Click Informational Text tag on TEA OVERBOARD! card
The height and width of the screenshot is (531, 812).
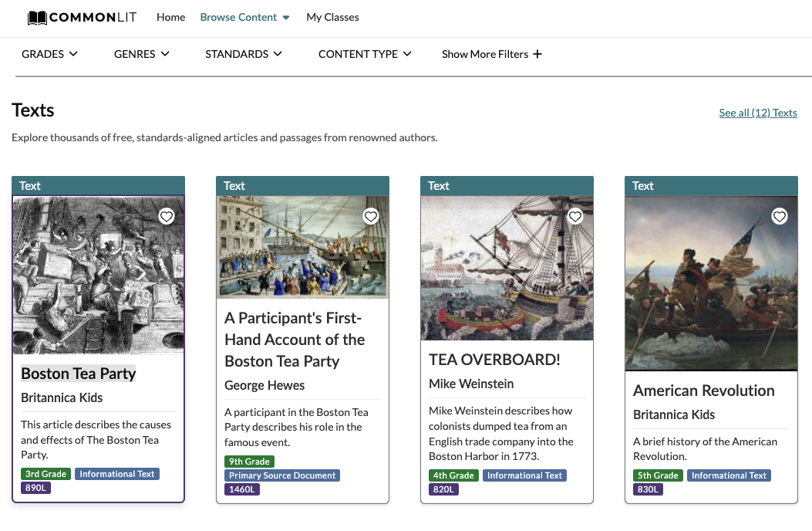tap(524, 475)
